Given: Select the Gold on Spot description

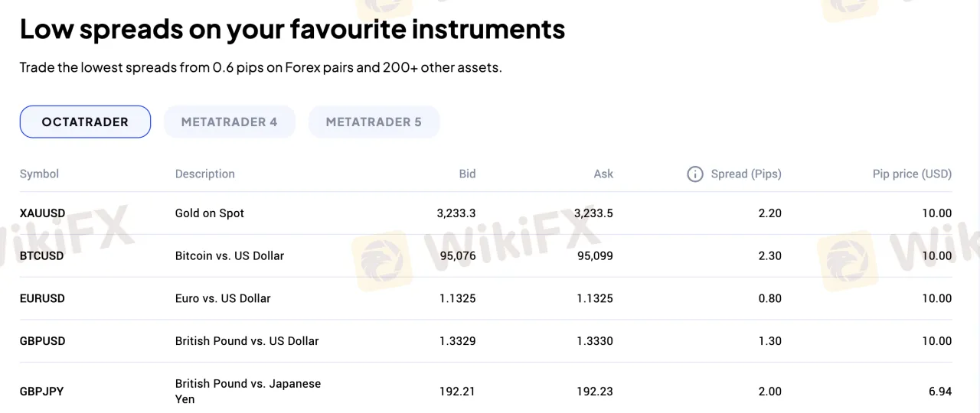Looking at the screenshot, I should click(210, 213).
